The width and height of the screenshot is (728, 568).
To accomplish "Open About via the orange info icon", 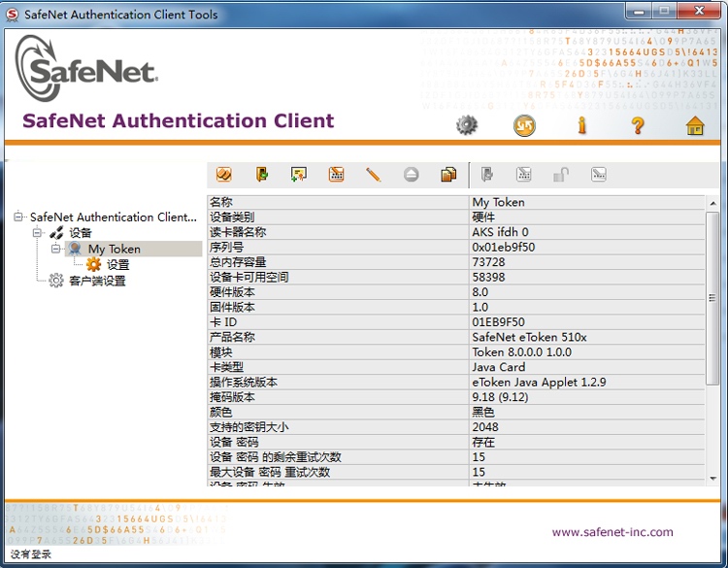I will [x=581, y=125].
